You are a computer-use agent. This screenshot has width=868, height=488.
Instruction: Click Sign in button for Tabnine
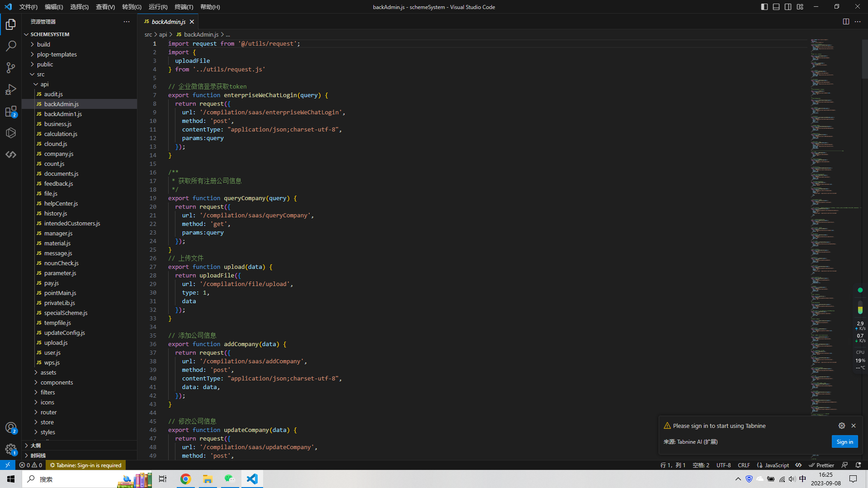pyautogui.click(x=844, y=442)
